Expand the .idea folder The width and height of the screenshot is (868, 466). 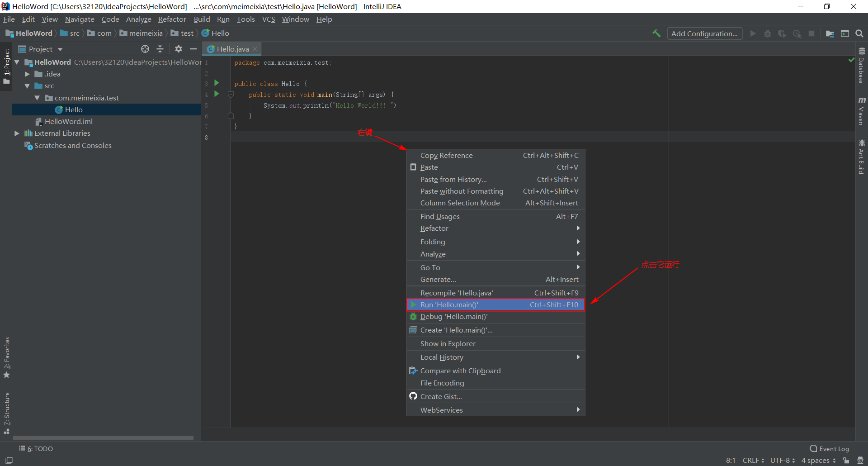27,74
